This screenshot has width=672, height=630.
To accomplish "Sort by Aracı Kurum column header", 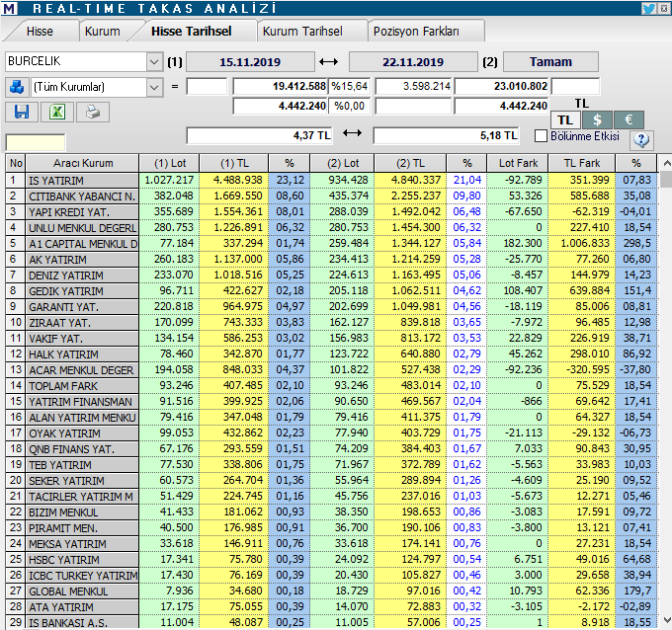I will 83,163.
